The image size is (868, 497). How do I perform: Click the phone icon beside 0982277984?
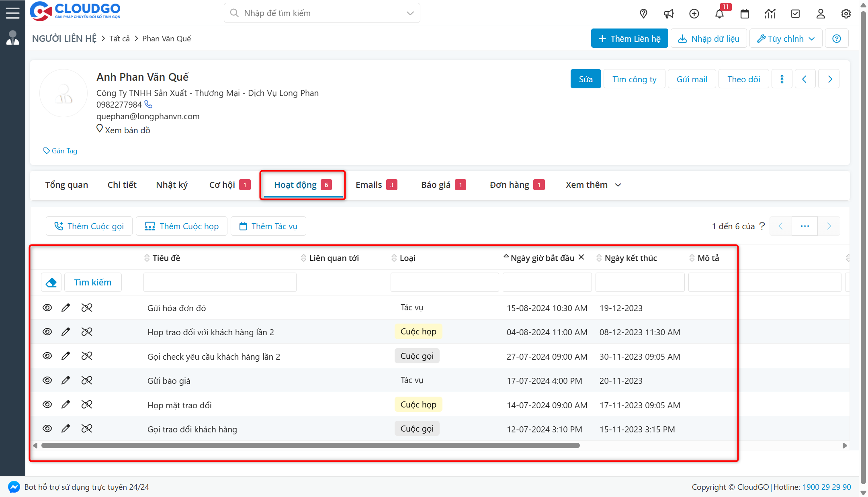point(149,104)
